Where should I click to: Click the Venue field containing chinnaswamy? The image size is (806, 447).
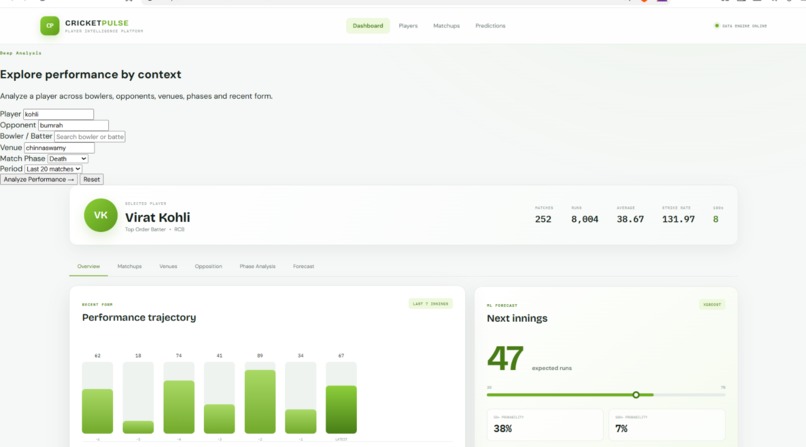coord(59,148)
